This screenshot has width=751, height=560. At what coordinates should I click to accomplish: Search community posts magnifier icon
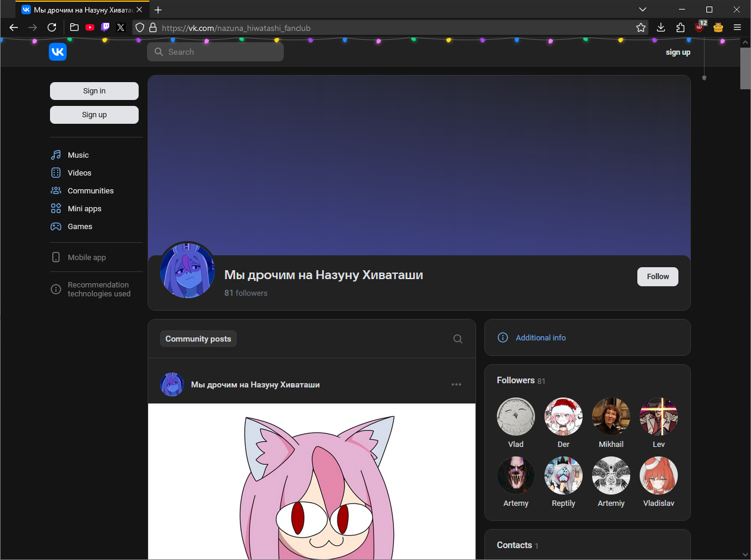[x=458, y=339]
